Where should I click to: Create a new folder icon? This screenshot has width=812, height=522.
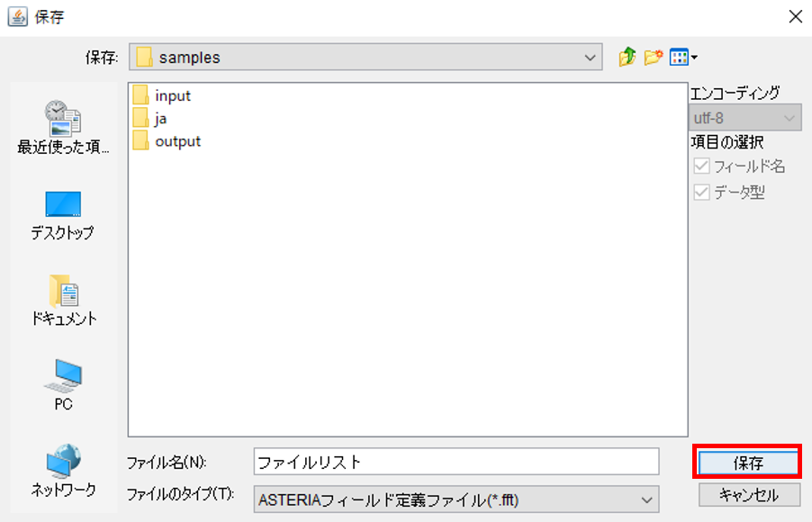click(x=654, y=57)
